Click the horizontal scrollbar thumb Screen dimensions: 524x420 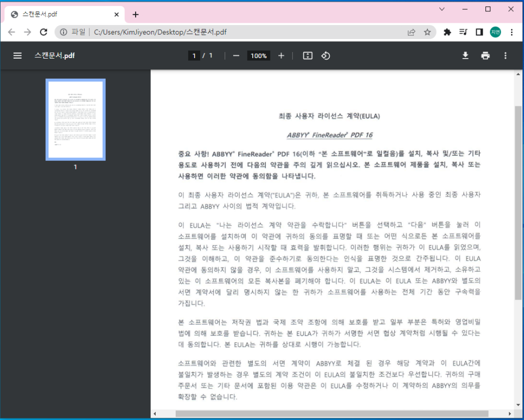click(x=332, y=413)
